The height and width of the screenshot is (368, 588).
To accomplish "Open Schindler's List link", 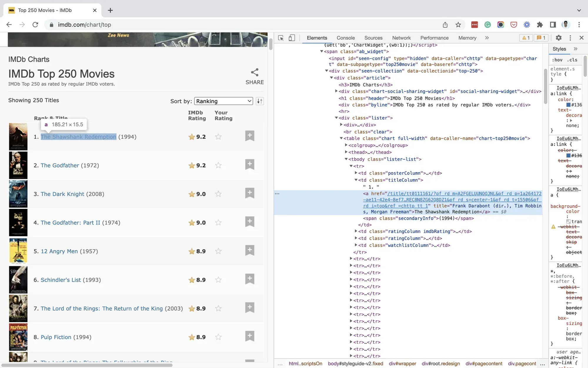I will (x=61, y=280).
